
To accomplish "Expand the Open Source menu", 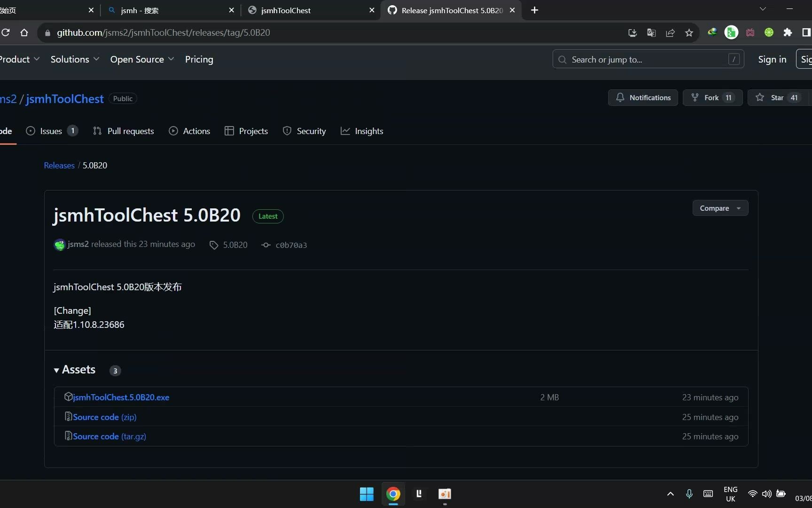I will point(142,59).
